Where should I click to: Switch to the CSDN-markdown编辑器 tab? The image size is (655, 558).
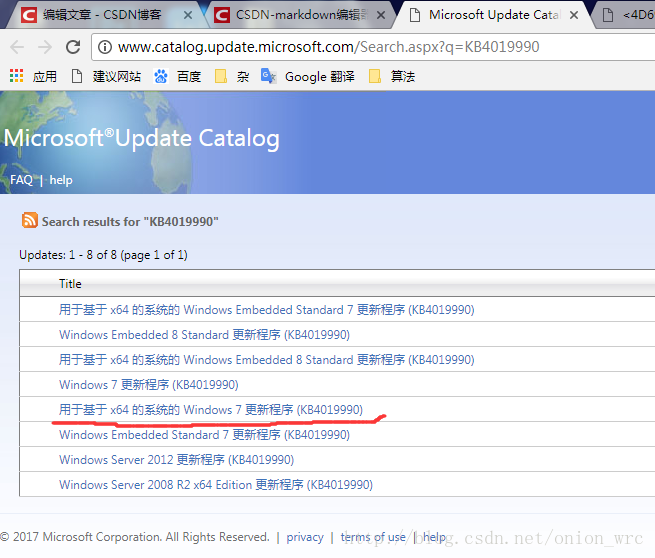[301, 15]
